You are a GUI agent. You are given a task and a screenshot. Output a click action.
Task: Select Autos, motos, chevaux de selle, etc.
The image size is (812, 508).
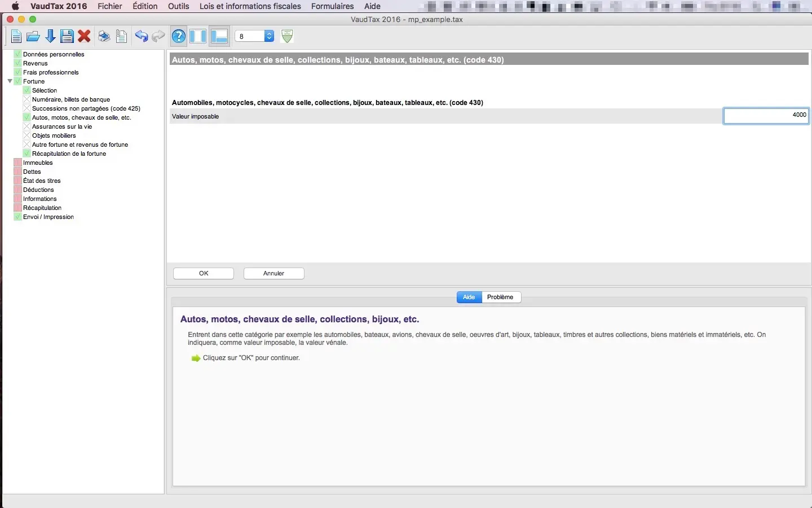82,117
